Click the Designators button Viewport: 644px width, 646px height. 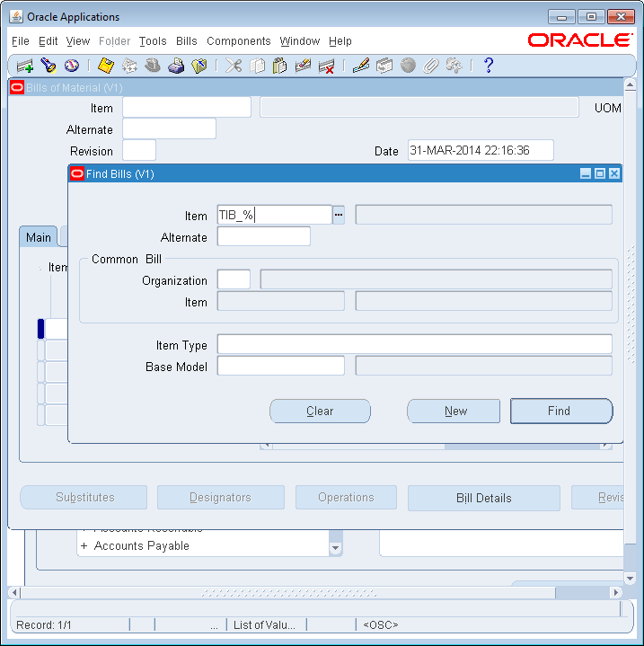point(221,497)
